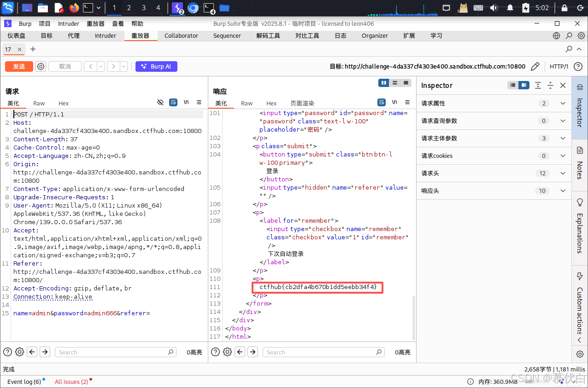Open the 项目 menu
The width and height of the screenshot is (588, 388).
(x=45, y=23)
